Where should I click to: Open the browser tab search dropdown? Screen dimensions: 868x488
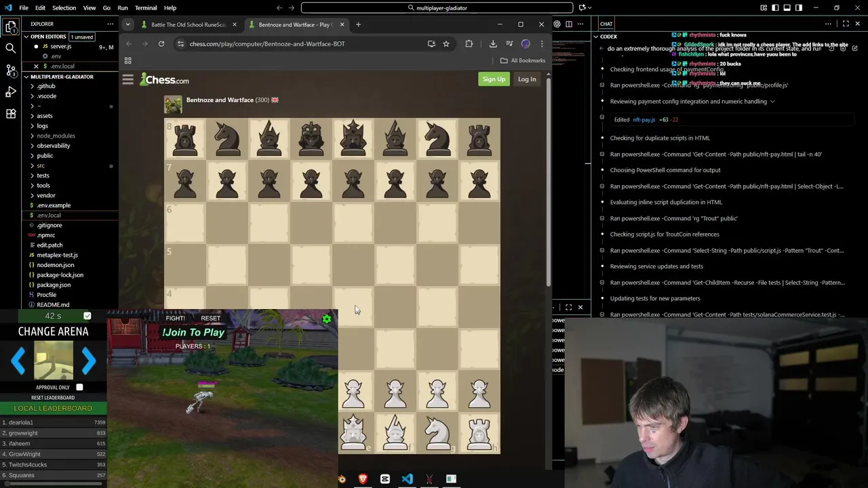[127, 24]
